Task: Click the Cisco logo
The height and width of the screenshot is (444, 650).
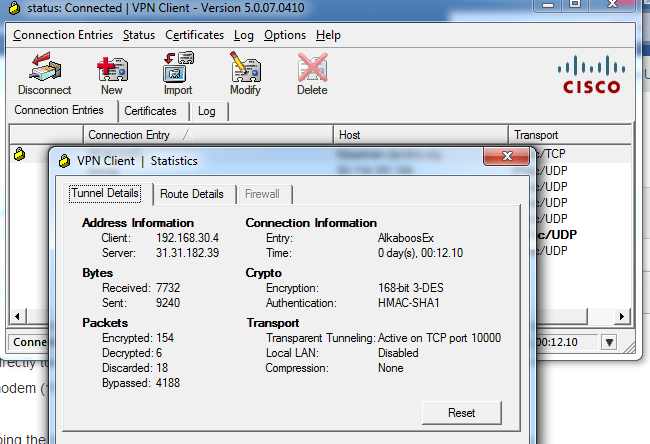Action: [x=591, y=75]
